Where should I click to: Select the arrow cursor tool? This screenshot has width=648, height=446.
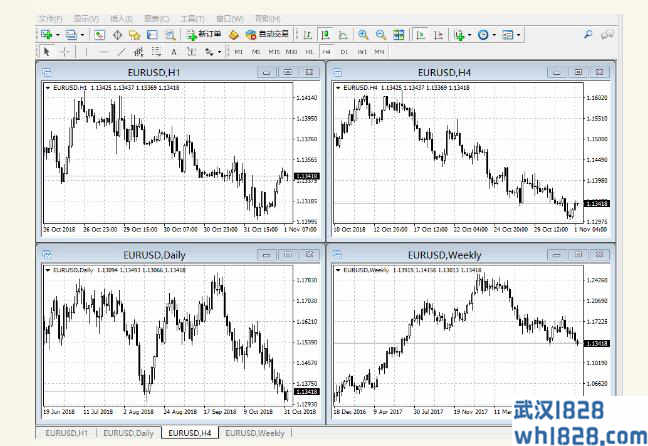tap(47, 51)
